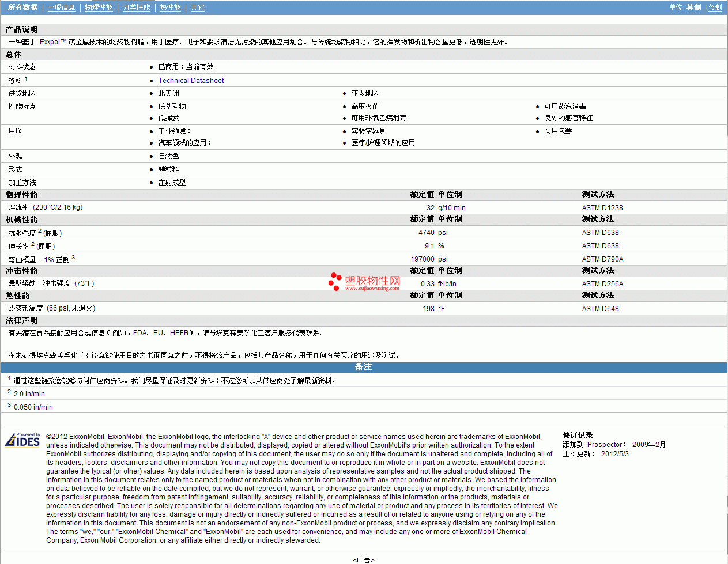The image size is (728, 564).
Task: Select the 可用蒸汽消毒 feature
Action: 565,107
